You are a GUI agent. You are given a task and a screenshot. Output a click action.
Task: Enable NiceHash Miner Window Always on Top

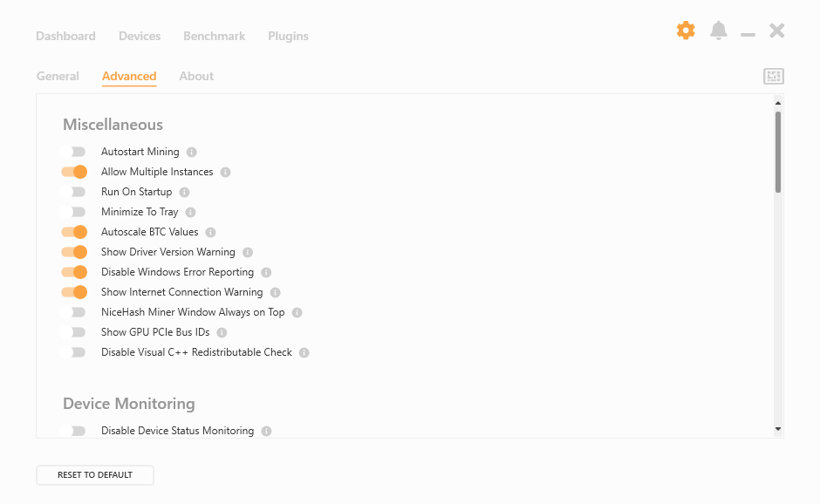(73, 312)
